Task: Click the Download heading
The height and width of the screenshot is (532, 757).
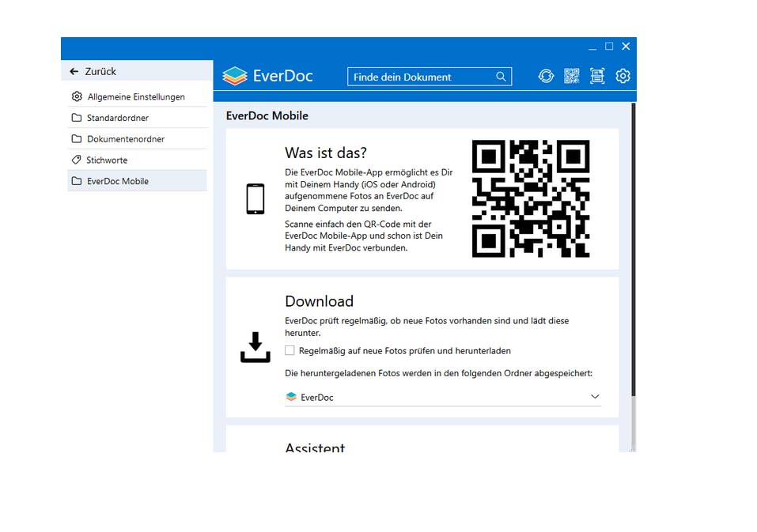Action: point(319,301)
